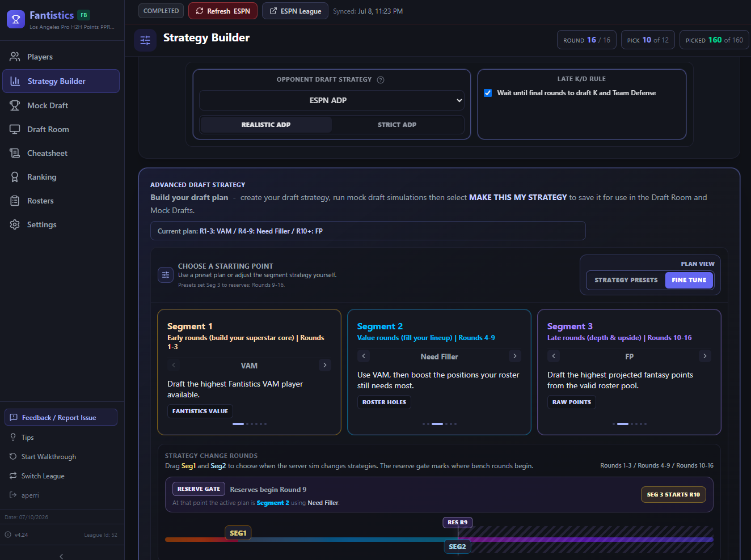Click the Pick 10 of 12 indicator
751x560 pixels.
[648, 40]
